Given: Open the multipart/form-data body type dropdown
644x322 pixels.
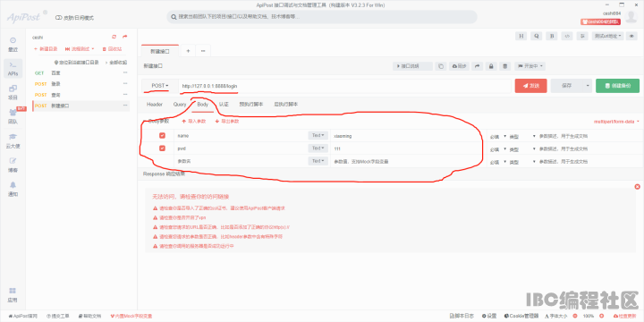Looking at the screenshot, I should [616, 122].
